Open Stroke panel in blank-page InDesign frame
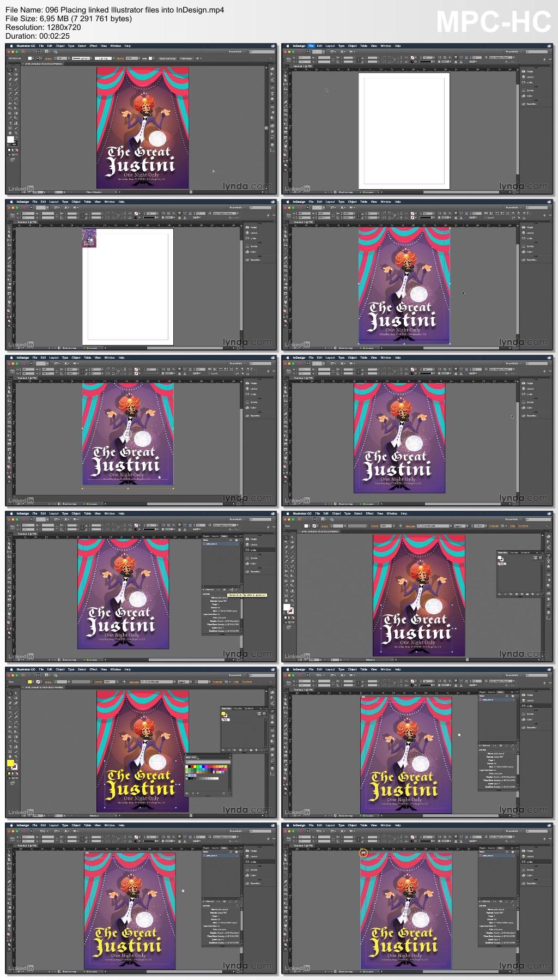Viewport: 558px width, 980px height. (x=527, y=90)
